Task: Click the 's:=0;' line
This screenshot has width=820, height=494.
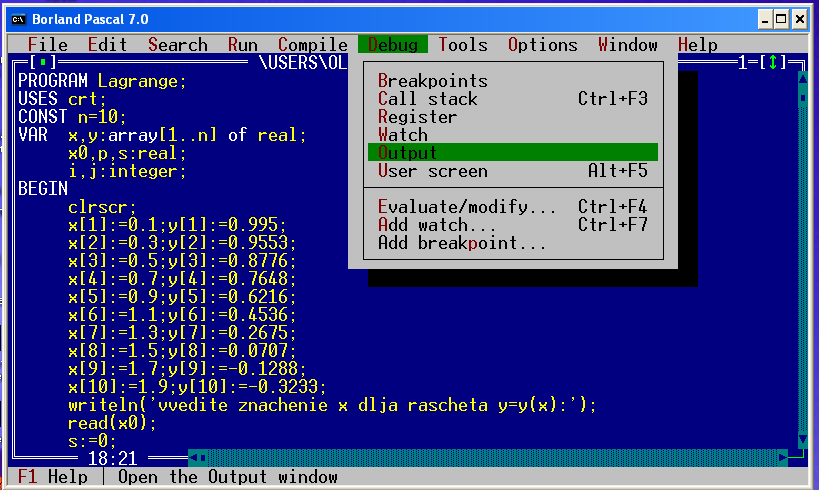Action: tap(92, 441)
